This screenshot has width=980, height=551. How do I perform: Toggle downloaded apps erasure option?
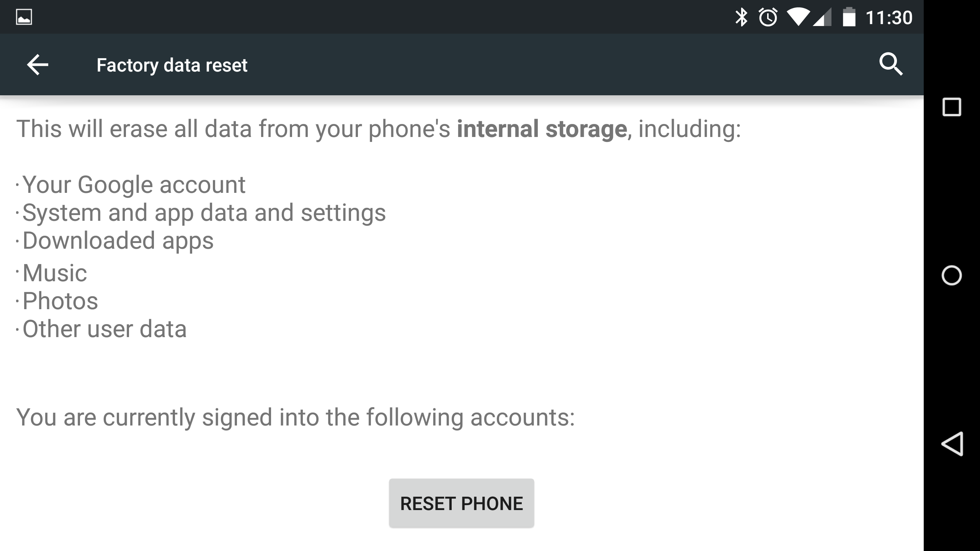pyautogui.click(x=117, y=240)
